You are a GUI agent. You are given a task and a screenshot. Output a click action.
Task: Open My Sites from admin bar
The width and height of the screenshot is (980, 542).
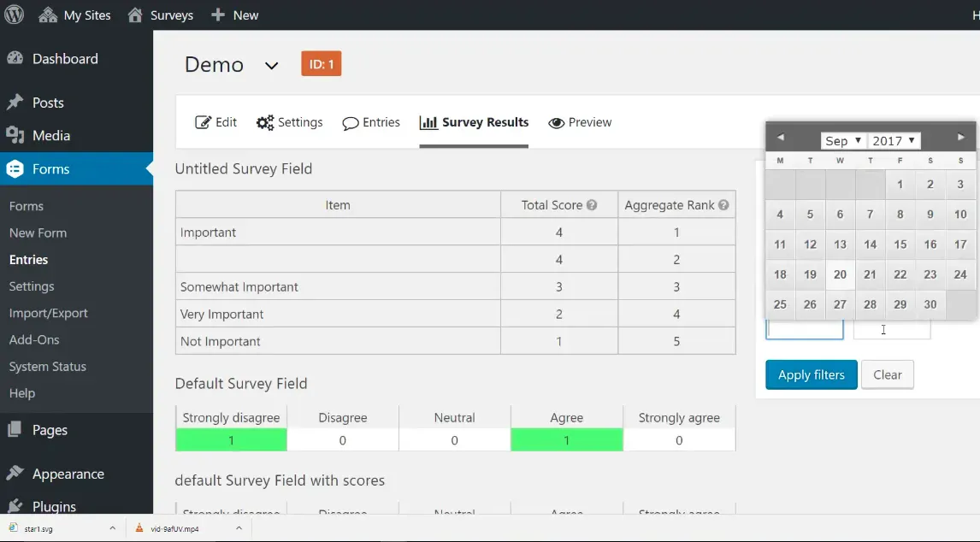[x=75, y=15]
